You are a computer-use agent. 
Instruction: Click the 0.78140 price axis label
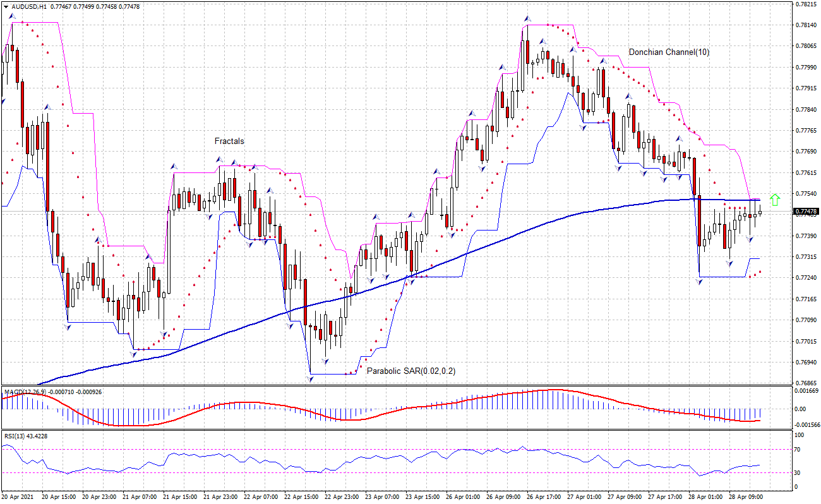pyautogui.click(x=806, y=25)
